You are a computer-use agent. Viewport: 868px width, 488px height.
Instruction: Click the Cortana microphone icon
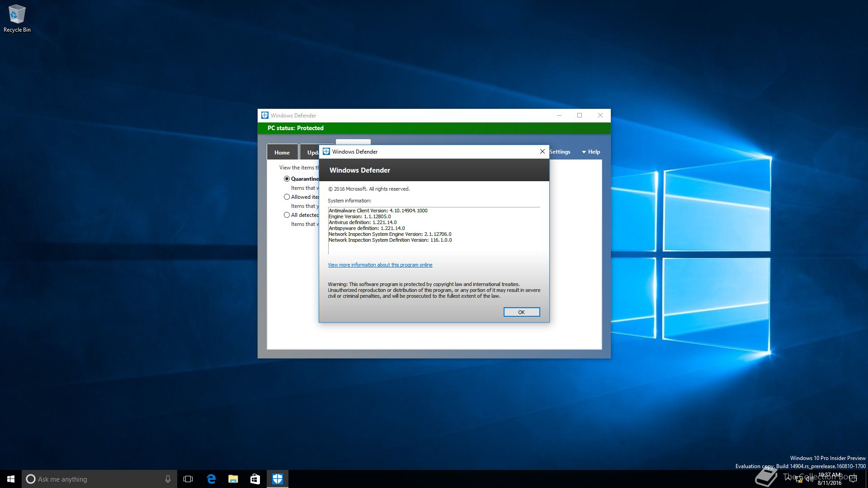(168, 479)
